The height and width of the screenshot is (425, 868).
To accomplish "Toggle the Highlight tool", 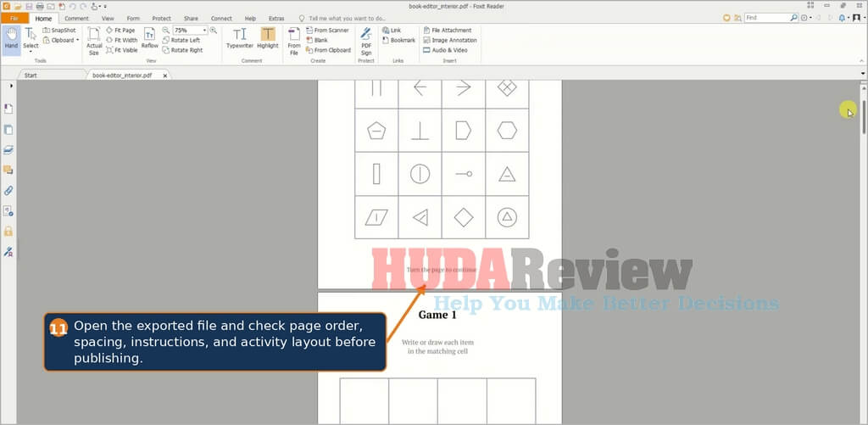I will tap(267, 39).
